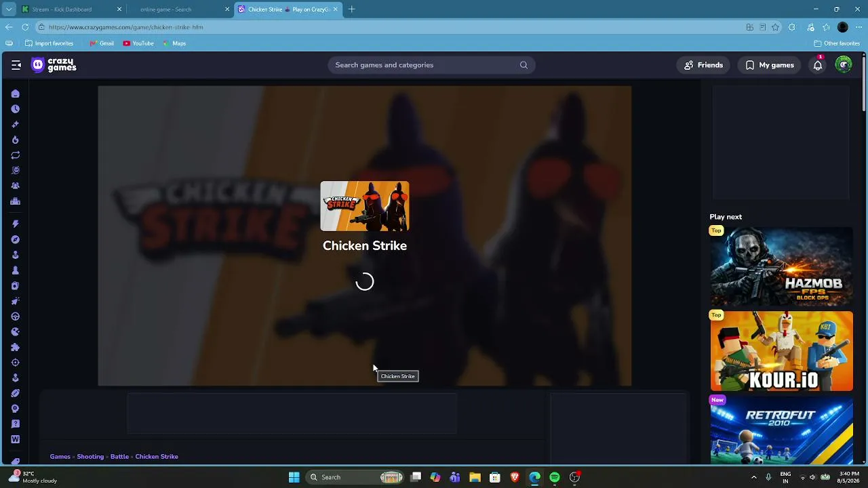868x488 pixels.
Task: Open the tab list dropdown arrow
Action: pos(9,9)
